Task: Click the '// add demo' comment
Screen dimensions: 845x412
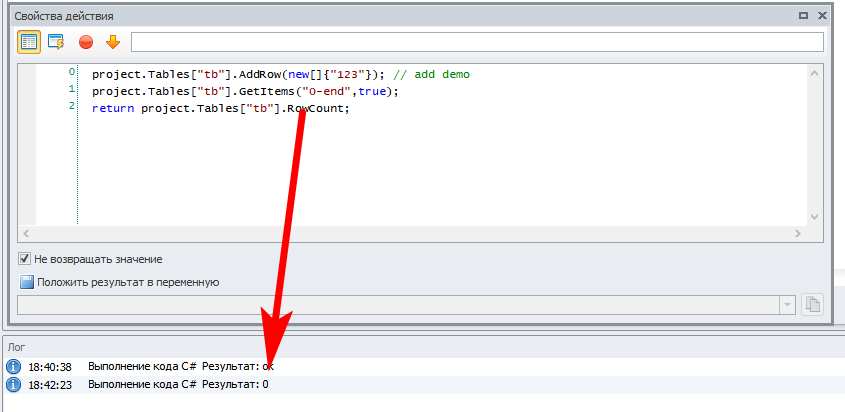Action: coord(431,74)
